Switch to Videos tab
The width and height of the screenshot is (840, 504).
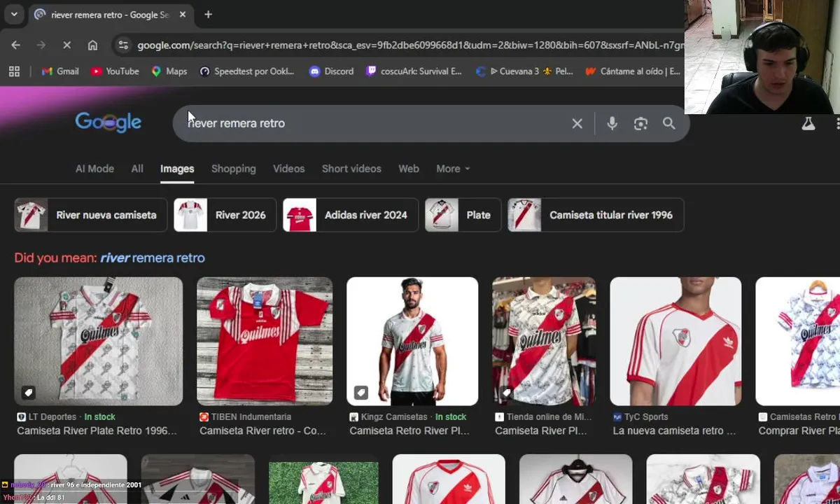click(288, 169)
